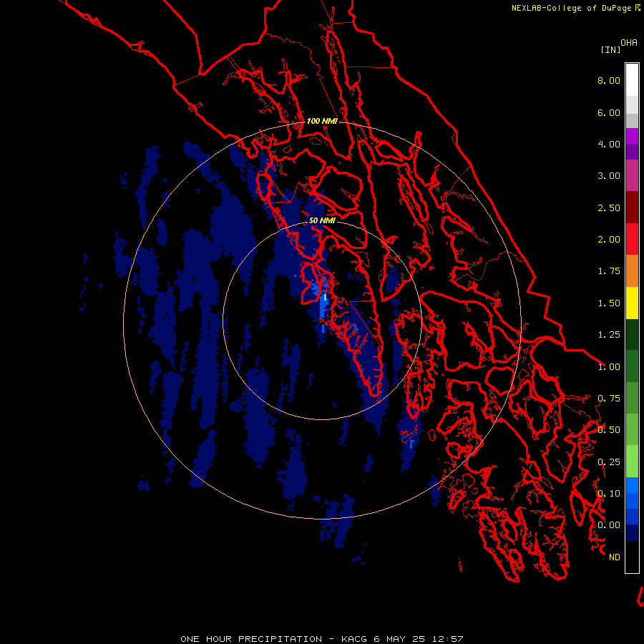Image resolution: width=644 pixels, height=644 pixels.
Task: Click the 4.00 legend value
Action: (x=609, y=144)
